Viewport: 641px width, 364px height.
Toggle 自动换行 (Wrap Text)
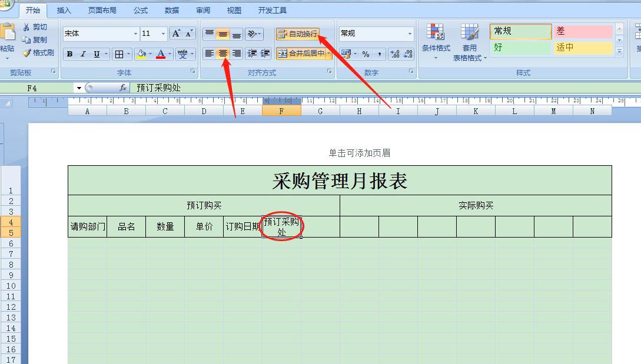point(297,34)
